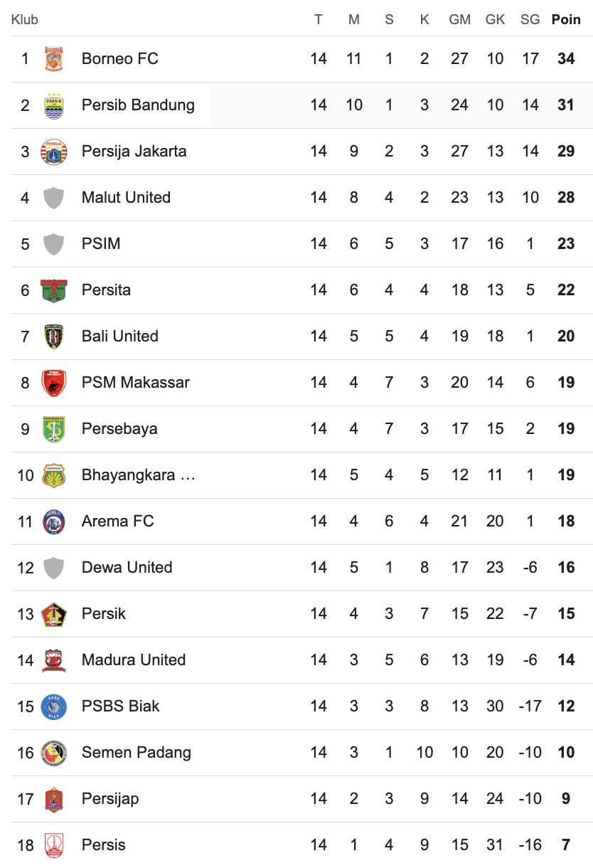This screenshot has width=593, height=868.
Task: Click the Persib Bandung crest icon
Action: pyautogui.click(x=53, y=105)
